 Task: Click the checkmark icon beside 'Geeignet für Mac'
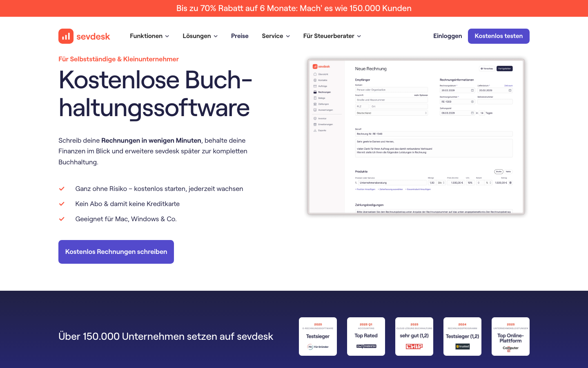(x=62, y=219)
